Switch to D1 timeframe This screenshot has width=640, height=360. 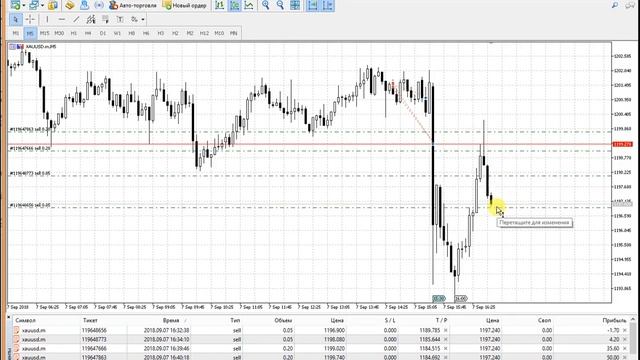[103, 33]
